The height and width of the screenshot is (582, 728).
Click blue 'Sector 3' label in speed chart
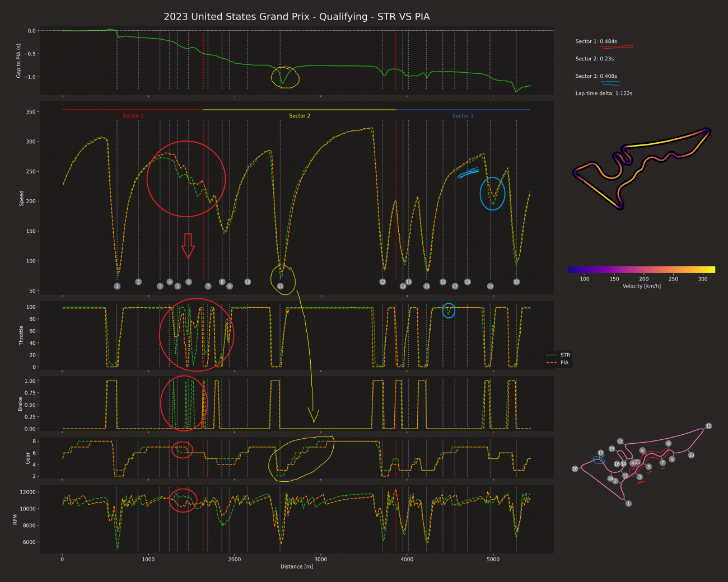(x=463, y=116)
